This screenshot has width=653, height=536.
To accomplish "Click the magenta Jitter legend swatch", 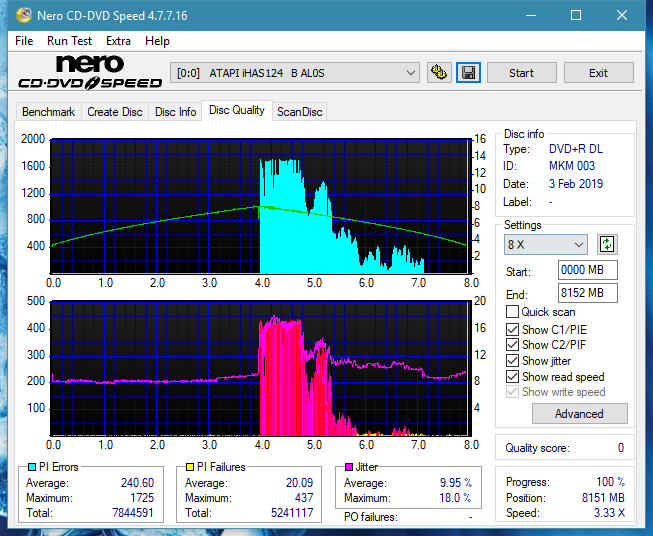I will pos(349,467).
